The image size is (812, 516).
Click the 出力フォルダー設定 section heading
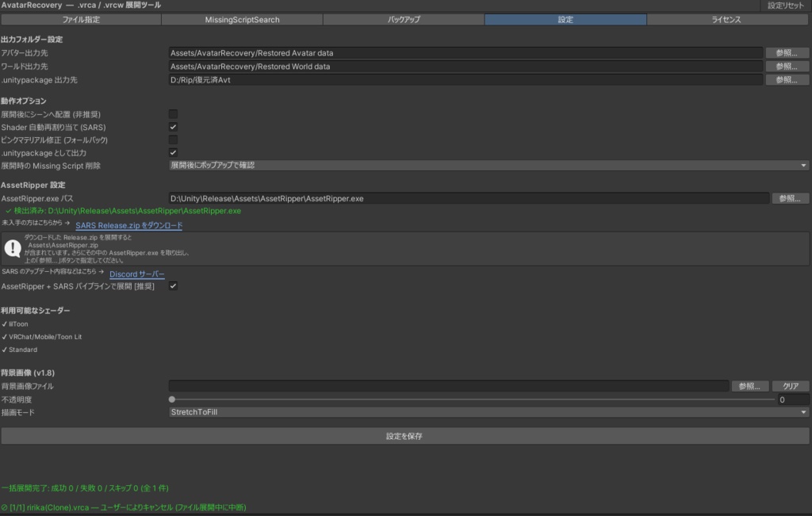(x=32, y=40)
